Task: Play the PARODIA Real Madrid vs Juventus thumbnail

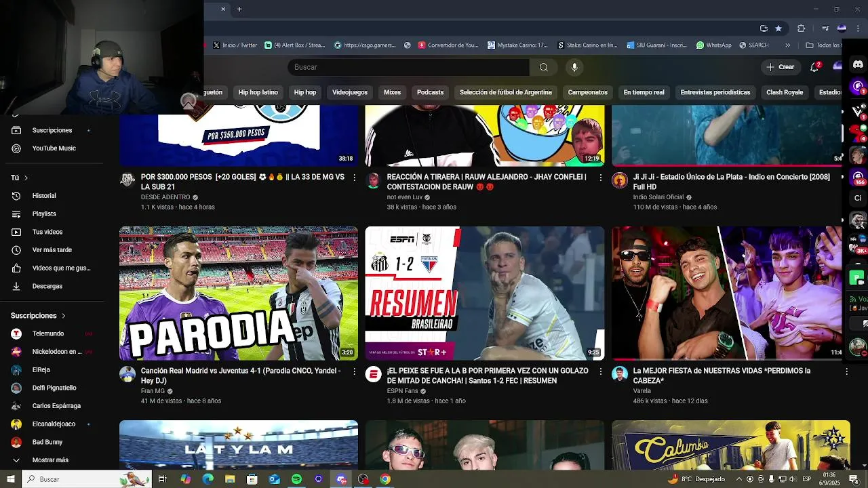Action: tap(239, 293)
